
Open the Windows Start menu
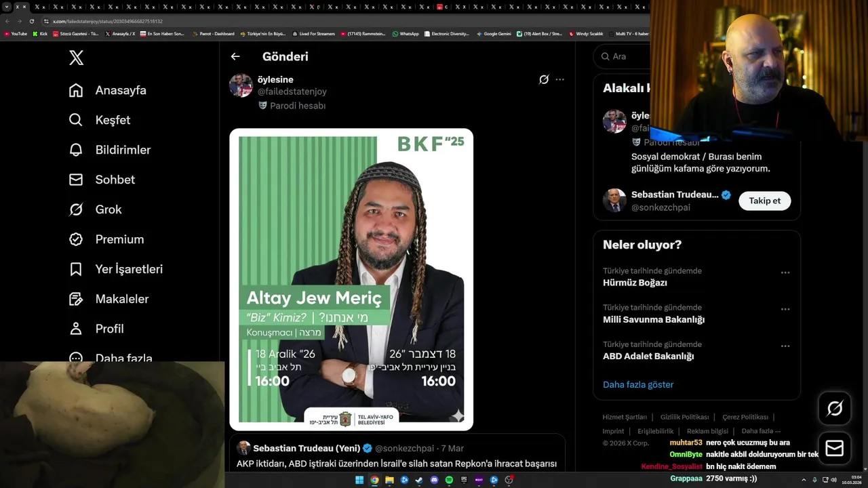359,480
